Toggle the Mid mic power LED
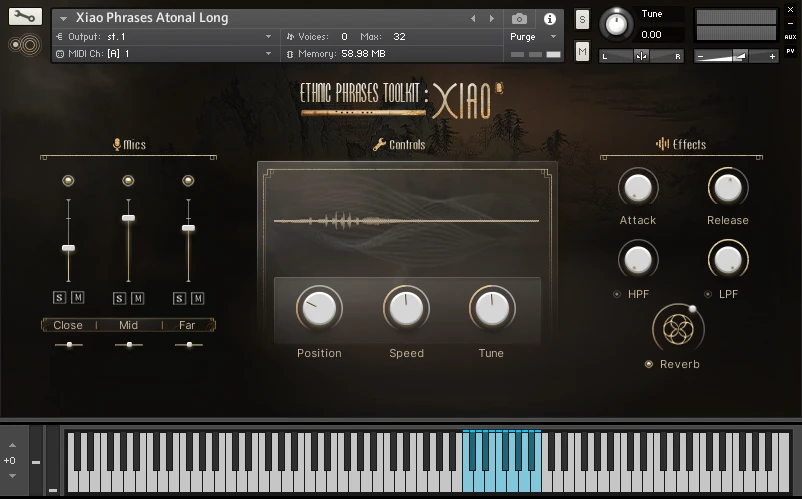This screenshot has width=802, height=499. point(128,180)
